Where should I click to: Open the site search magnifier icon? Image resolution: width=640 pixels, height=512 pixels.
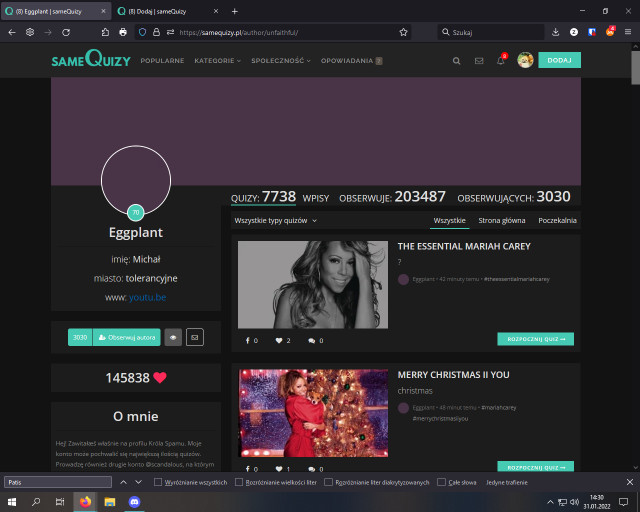click(x=457, y=60)
